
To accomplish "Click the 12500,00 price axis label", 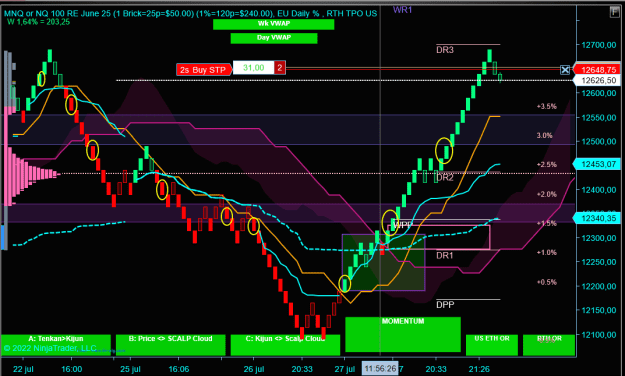I will click(x=599, y=141).
